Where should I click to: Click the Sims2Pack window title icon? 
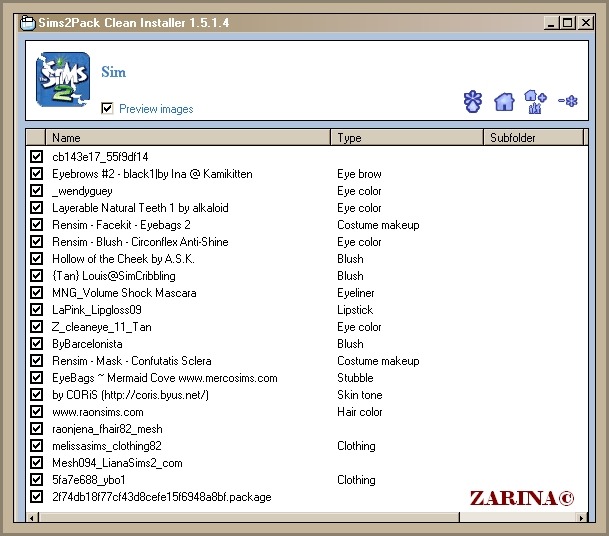pos(28,23)
